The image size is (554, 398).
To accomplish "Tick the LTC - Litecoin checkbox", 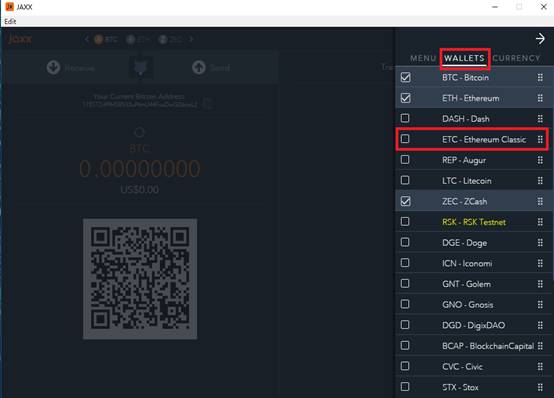I will [405, 180].
